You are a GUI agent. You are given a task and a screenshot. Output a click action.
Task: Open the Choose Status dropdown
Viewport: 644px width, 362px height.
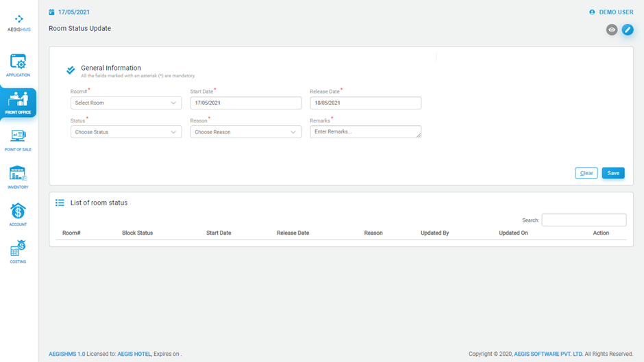click(126, 132)
